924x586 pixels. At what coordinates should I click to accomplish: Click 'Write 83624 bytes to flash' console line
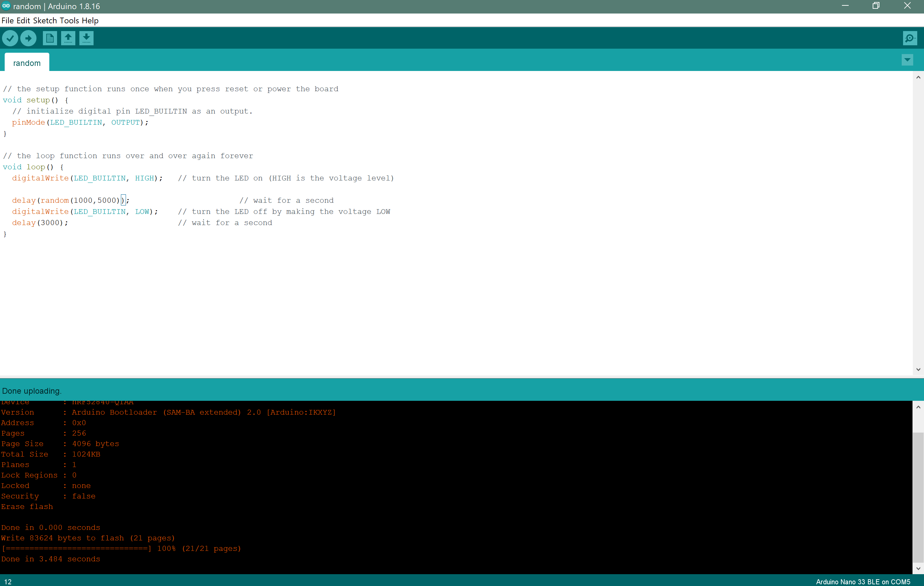(x=88, y=538)
